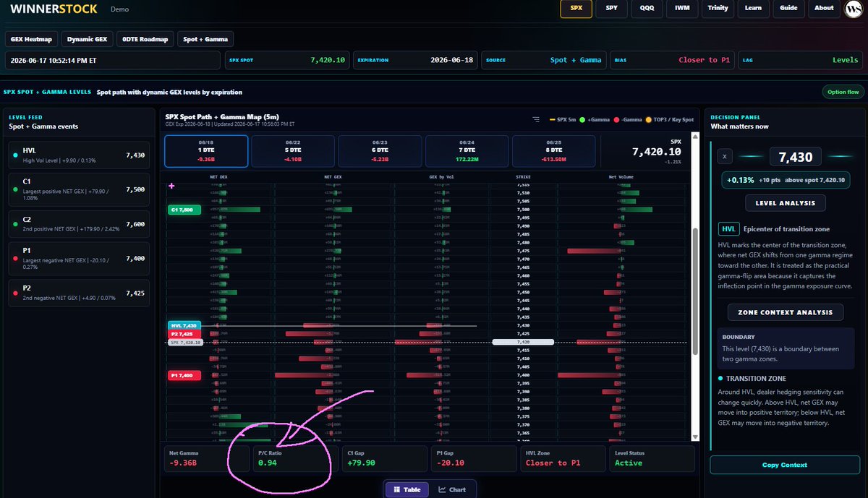
Task: Open the P1 7,400 level feed item
Action: (77, 259)
